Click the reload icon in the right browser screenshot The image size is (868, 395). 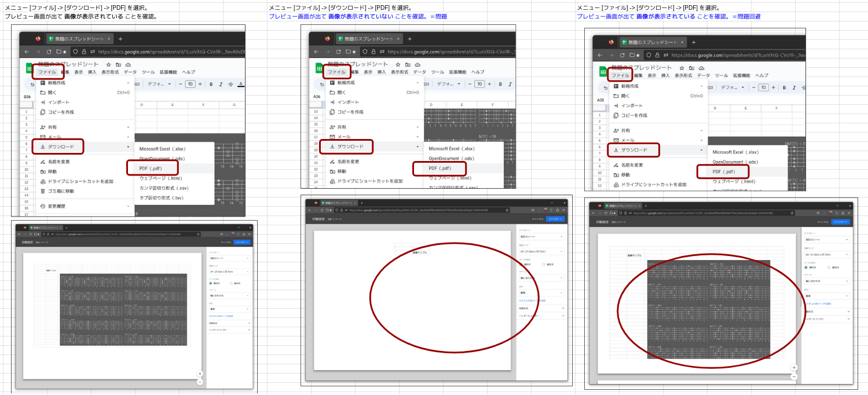coord(622,55)
